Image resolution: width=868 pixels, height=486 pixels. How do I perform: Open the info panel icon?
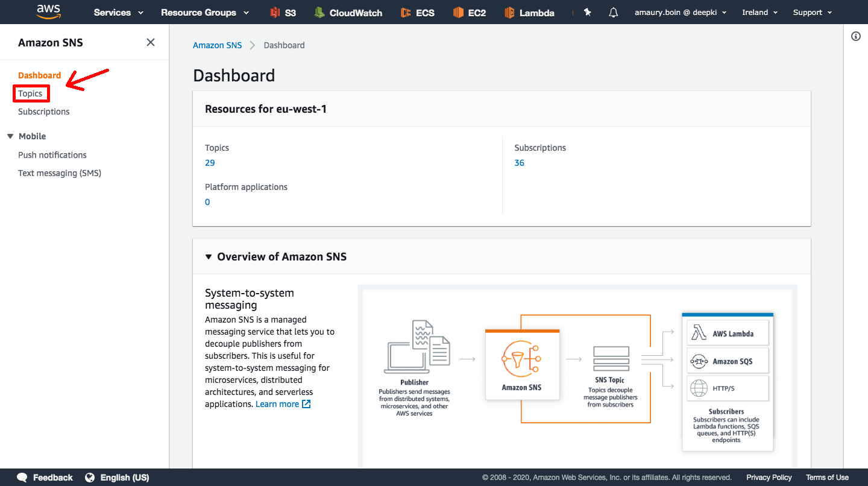[x=856, y=36]
